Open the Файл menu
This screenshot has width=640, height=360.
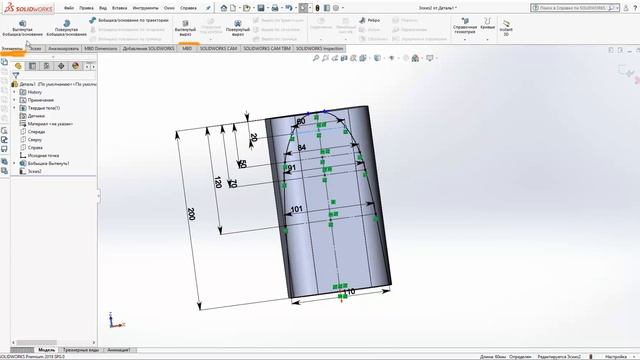(69, 8)
